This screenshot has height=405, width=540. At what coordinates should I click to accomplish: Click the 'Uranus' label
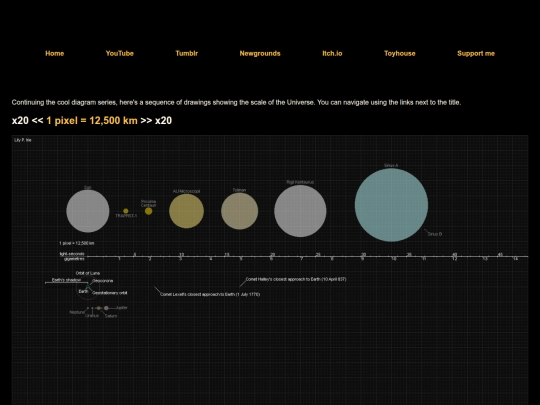coord(92,315)
